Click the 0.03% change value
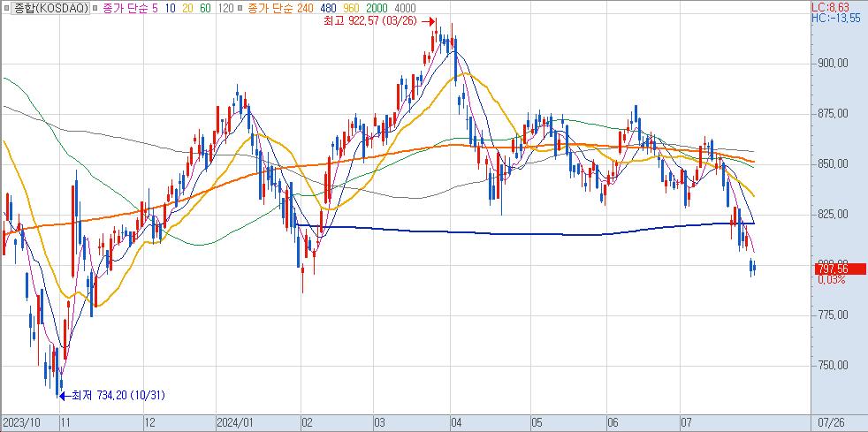868x432 pixels. (832, 280)
